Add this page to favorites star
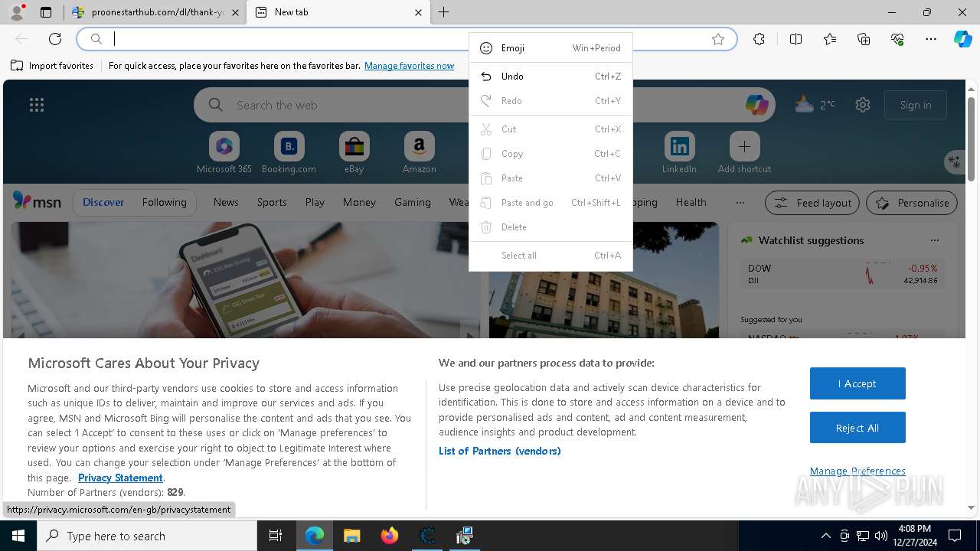This screenshot has height=551, width=980. pyautogui.click(x=718, y=39)
